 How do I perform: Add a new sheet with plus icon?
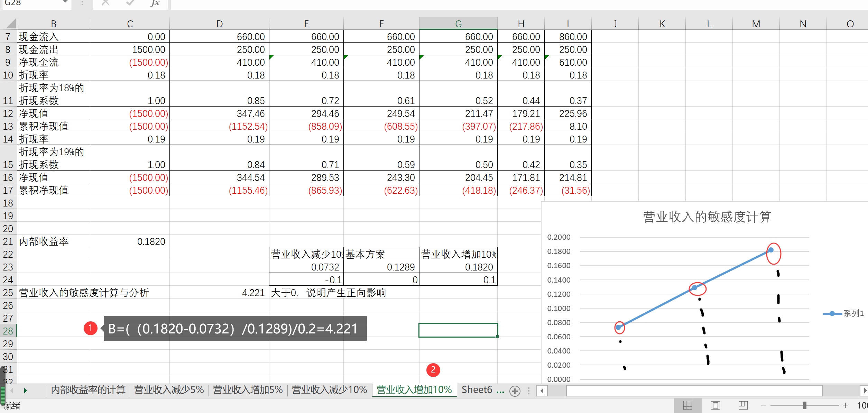tap(515, 391)
